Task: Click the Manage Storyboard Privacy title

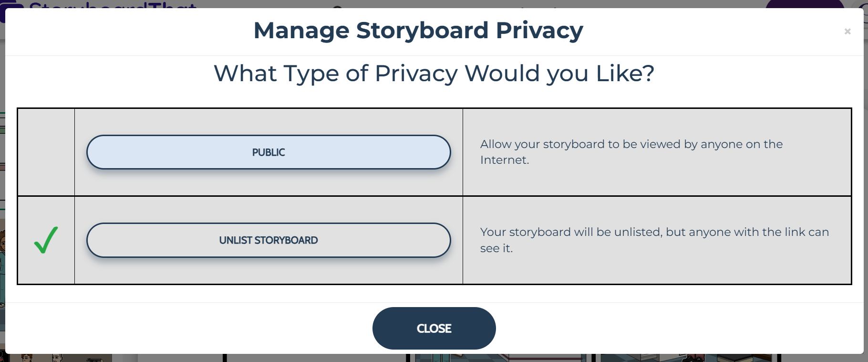Action: [x=418, y=31]
